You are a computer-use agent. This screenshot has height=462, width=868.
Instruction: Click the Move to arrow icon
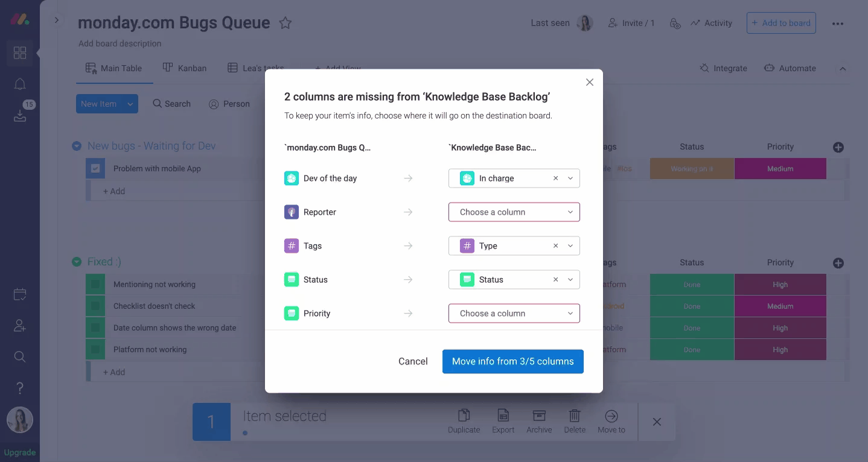[611, 416]
